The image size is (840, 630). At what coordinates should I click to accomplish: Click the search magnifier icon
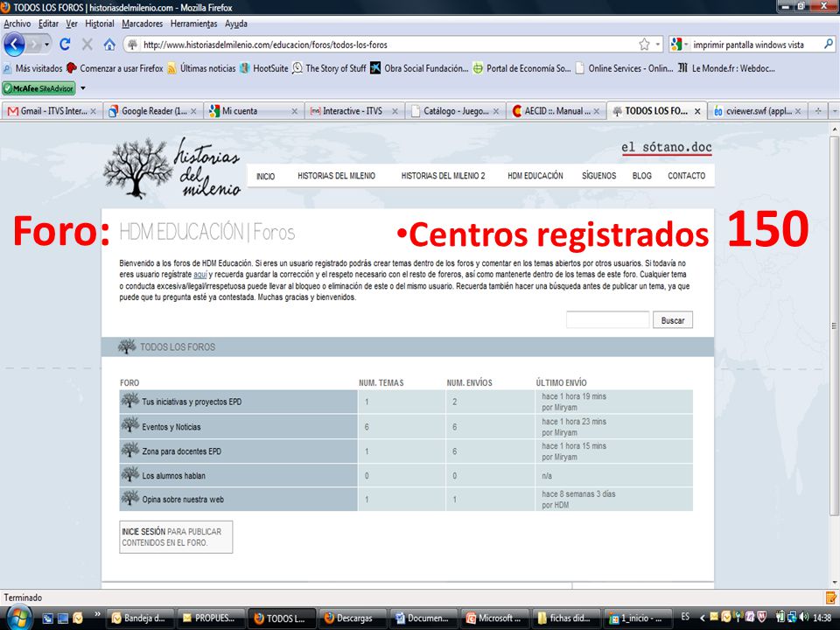click(x=829, y=45)
